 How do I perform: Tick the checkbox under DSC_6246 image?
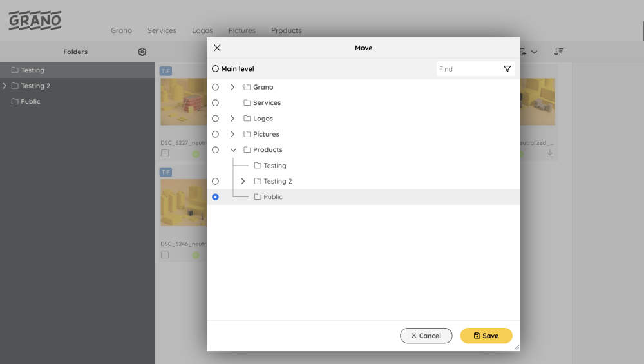coord(165,254)
